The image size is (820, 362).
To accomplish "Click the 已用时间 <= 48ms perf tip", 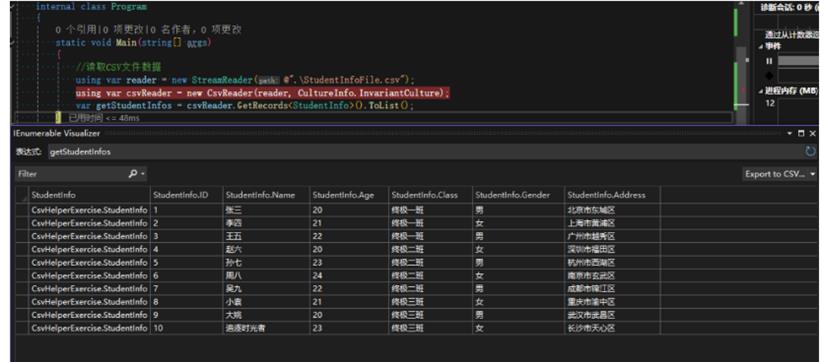I will pos(104,118).
